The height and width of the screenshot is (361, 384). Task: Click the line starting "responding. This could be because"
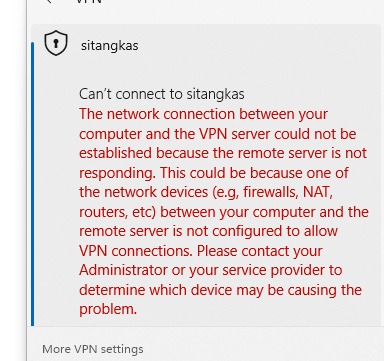(x=214, y=173)
